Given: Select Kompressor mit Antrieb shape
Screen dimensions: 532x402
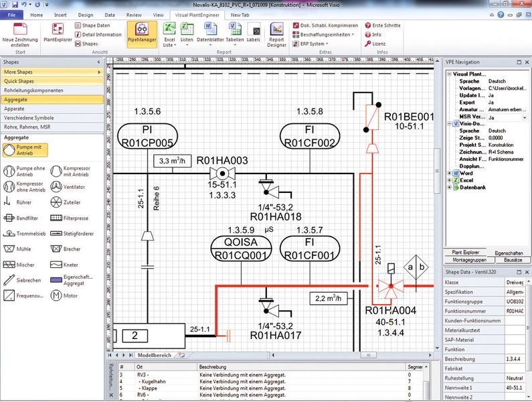Looking at the screenshot, I should point(70,172).
